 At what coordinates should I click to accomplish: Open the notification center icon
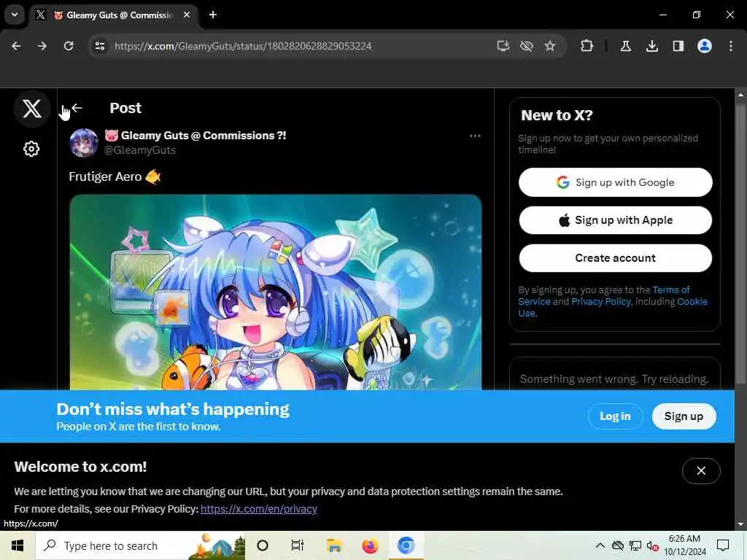coord(723,545)
